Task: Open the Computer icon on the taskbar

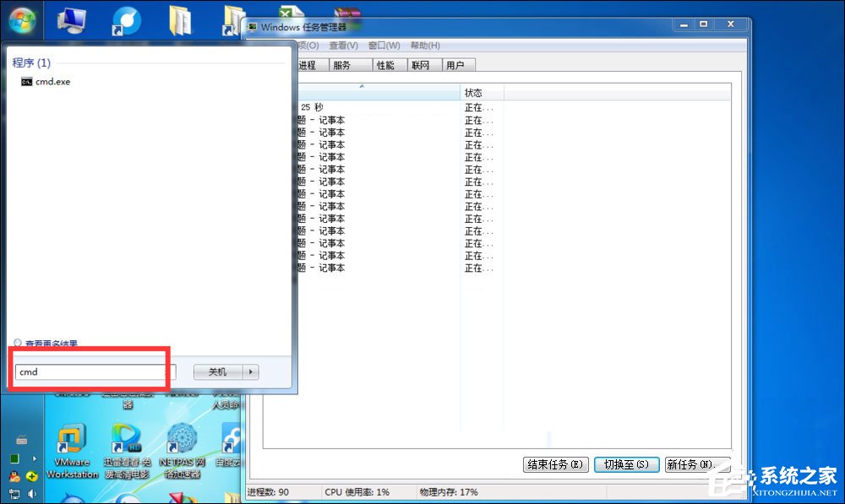Action: (72, 17)
